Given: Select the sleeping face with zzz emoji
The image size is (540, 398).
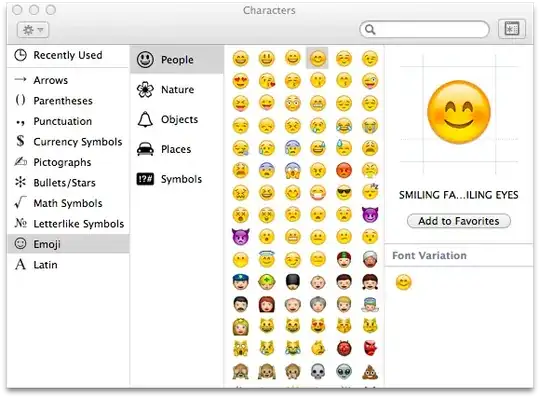Looking at the screenshot, I should point(370,192).
